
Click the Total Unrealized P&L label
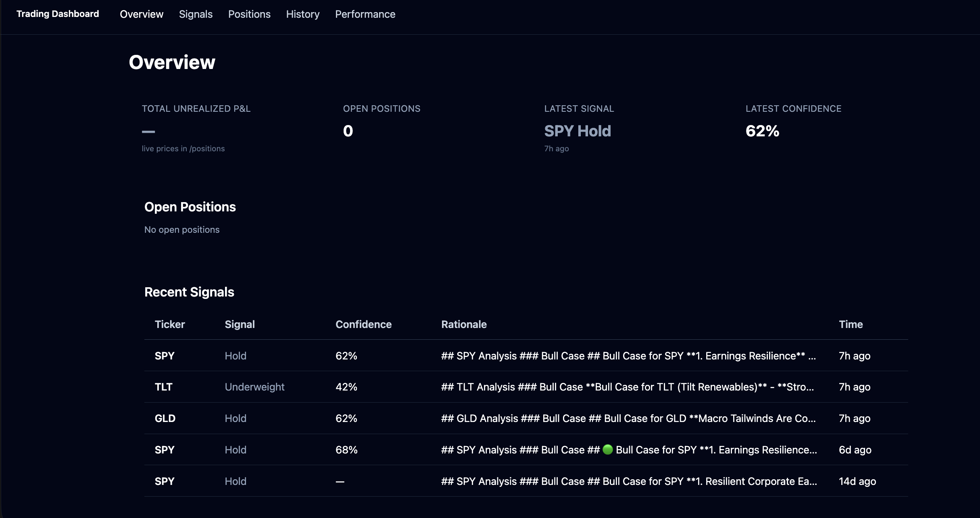pos(196,109)
